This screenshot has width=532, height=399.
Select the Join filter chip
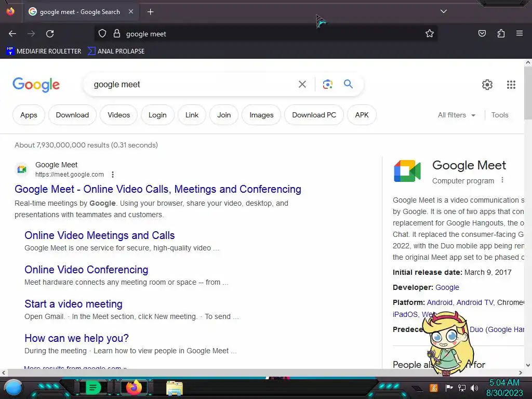coord(224,115)
